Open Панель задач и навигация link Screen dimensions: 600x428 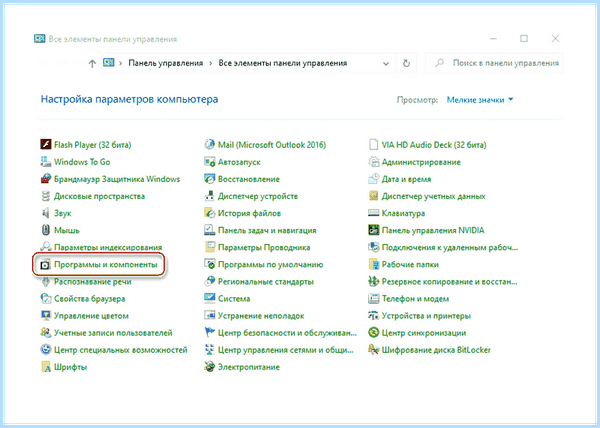point(267,230)
